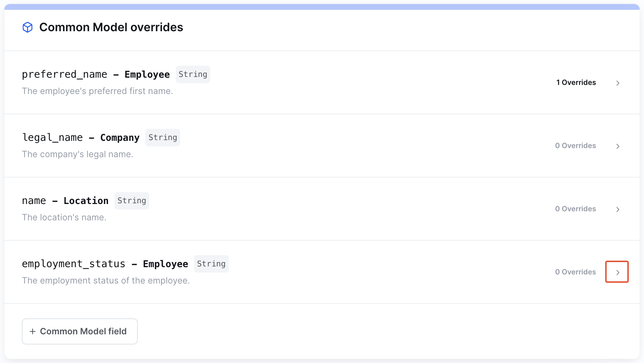The height and width of the screenshot is (363, 644).
Task: Open the 0 Overrides link for legal_name
Action: [x=575, y=146]
